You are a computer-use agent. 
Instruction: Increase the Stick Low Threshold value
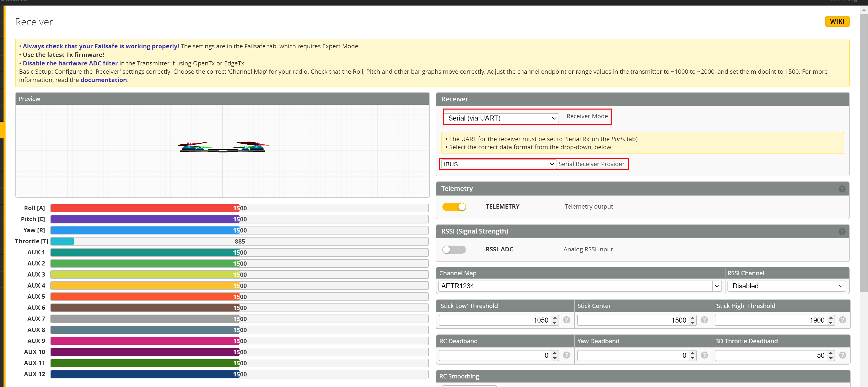555,318
